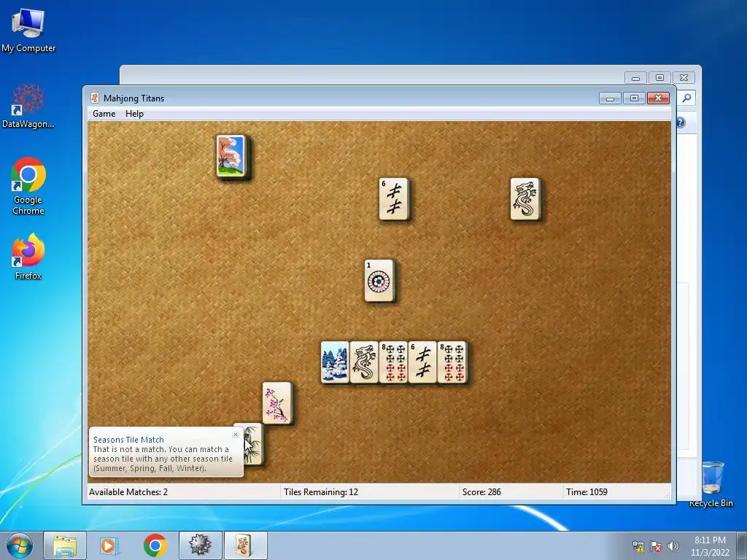Image resolution: width=747 pixels, height=560 pixels.
Task: Open the Recycle Bin
Action: [711, 484]
